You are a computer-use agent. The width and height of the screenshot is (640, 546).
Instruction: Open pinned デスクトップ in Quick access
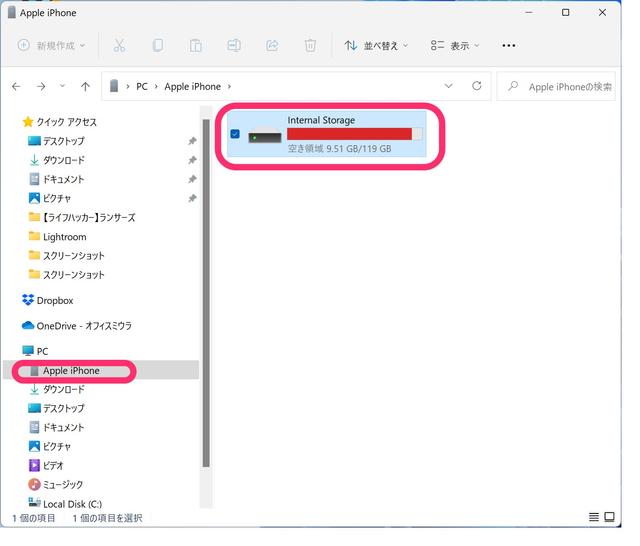click(x=56, y=141)
